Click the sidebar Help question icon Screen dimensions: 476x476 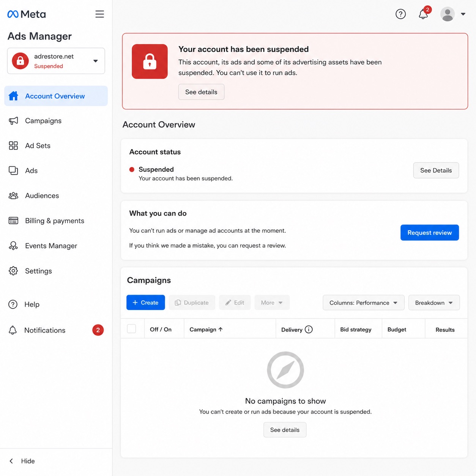[x=13, y=304]
